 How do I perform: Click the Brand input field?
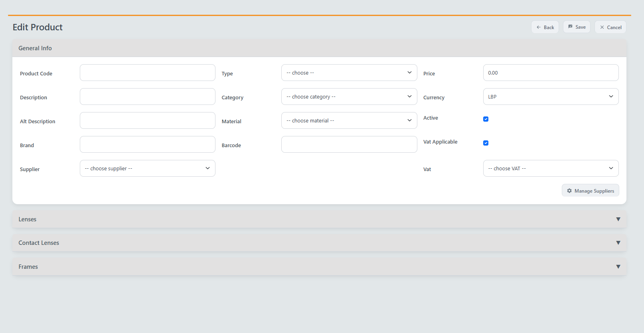[147, 144]
